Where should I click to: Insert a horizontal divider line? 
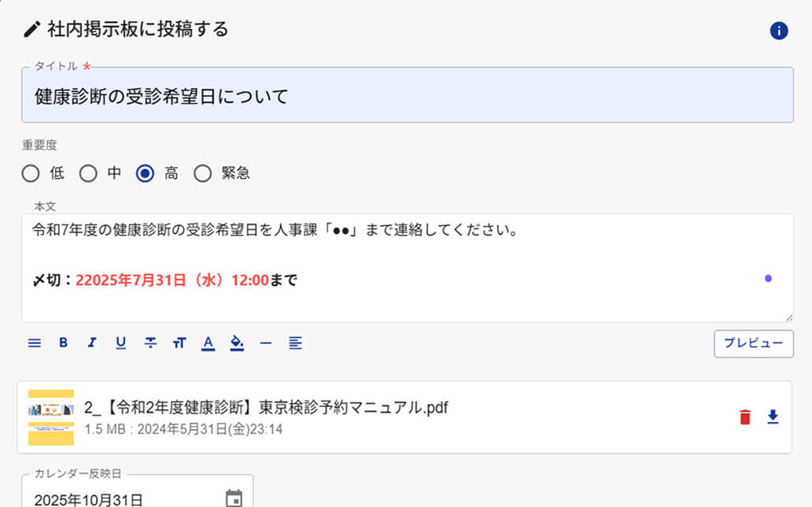click(266, 342)
